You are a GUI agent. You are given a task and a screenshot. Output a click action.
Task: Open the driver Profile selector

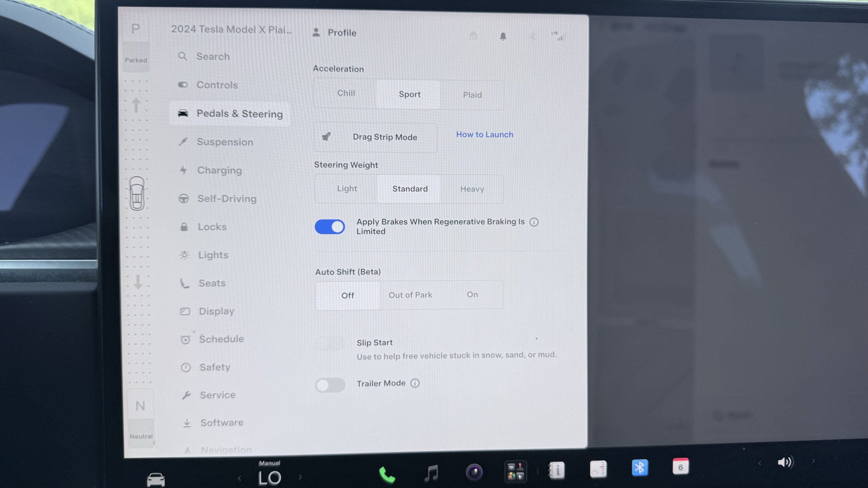[x=334, y=33]
